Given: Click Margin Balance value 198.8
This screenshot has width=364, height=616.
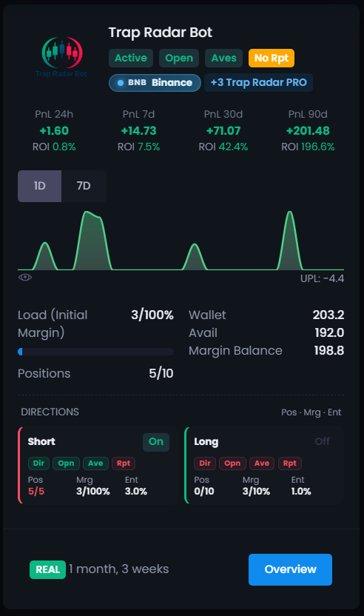Looking at the screenshot, I should (329, 350).
